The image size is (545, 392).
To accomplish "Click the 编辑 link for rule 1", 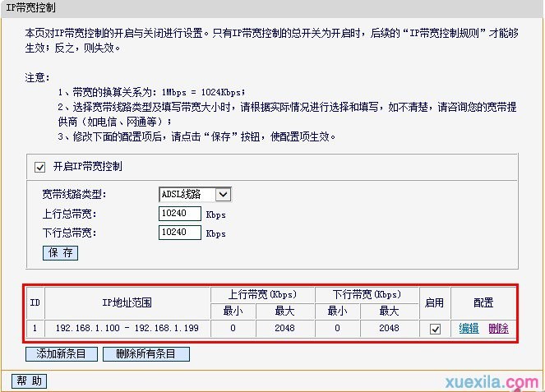I will coord(469,328).
